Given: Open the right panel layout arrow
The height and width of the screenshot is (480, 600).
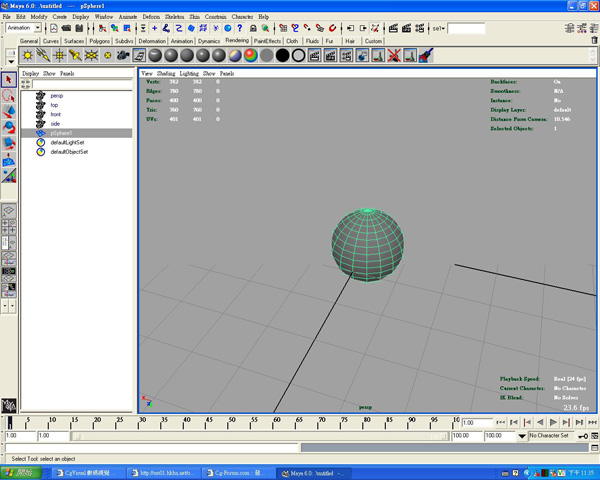Looking at the screenshot, I should coord(13,306).
